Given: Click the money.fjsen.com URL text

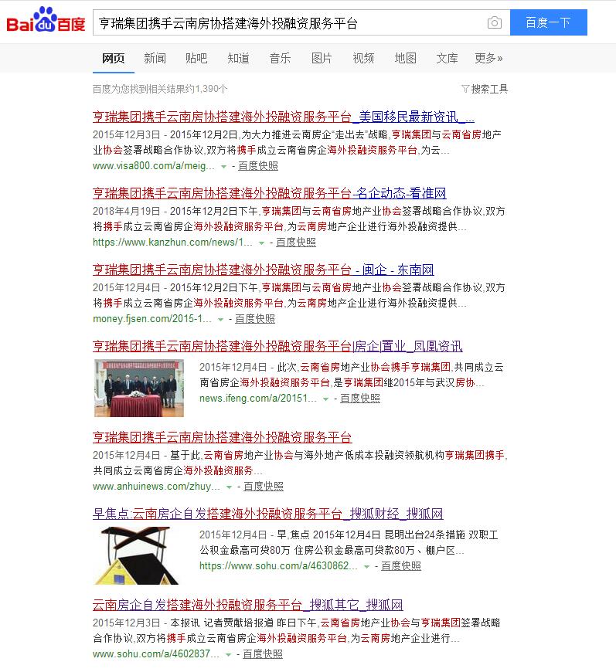Looking at the screenshot, I should click(x=152, y=319).
